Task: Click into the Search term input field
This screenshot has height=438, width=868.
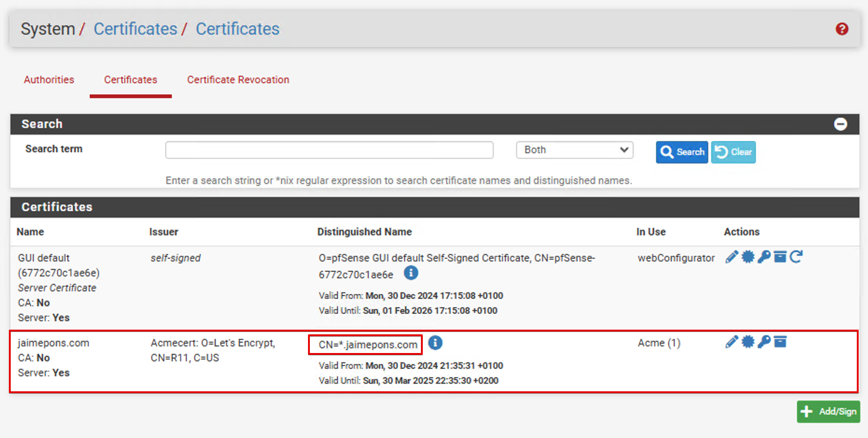Action: (x=329, y=150)
